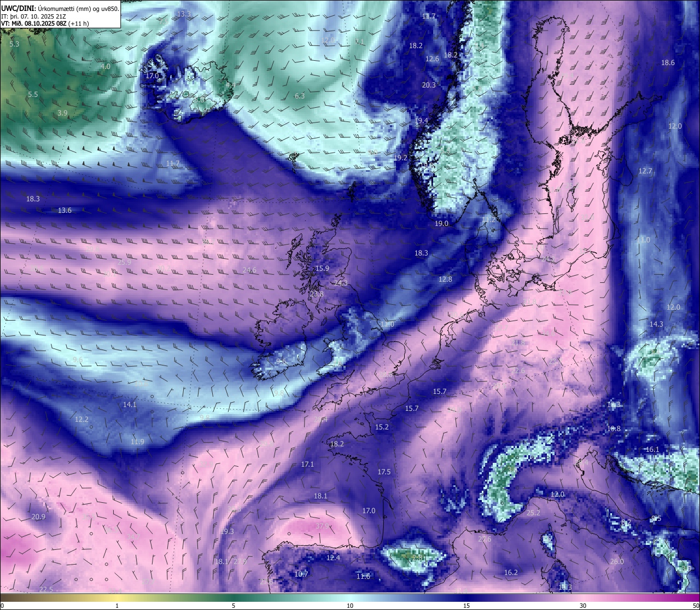Click the 12.2 value label
The height and width of the screenshot is (610, 700).
tap(81, 419)
